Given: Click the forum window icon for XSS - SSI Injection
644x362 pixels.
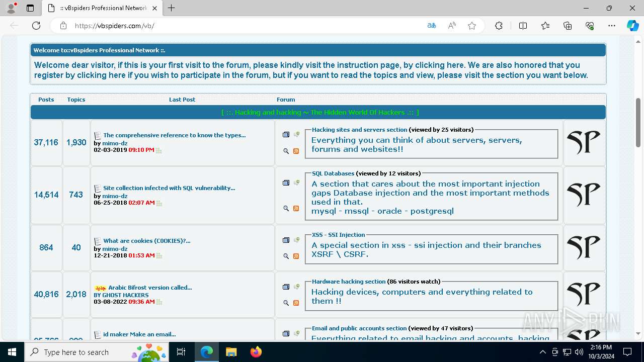Looking at the screenshot, I should tap(286, 240).
